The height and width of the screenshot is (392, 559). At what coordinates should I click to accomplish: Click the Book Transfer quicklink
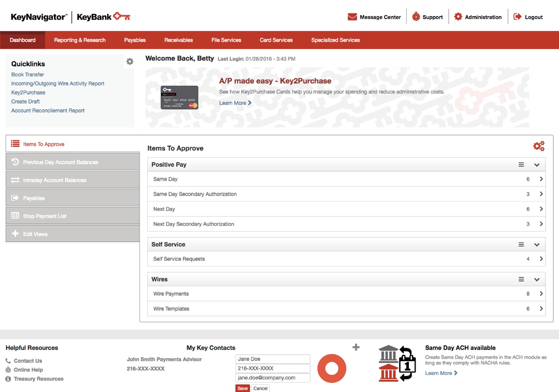[27, 74]
